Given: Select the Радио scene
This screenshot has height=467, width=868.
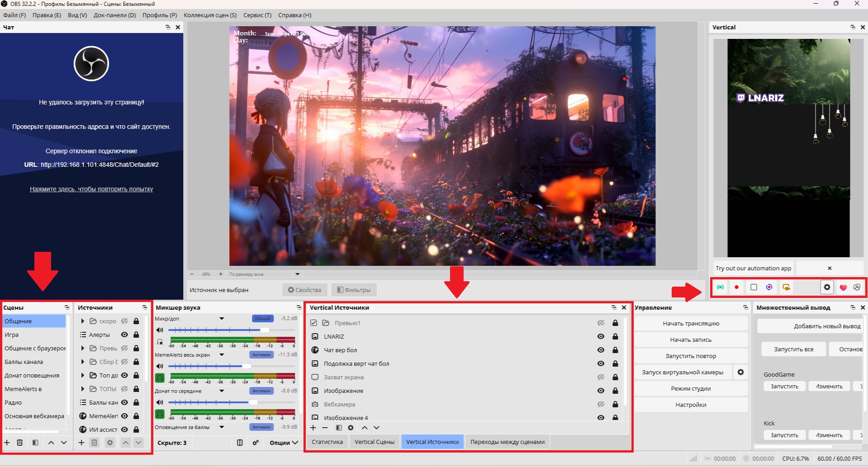Looking at the screenshot, I should 34,402.
